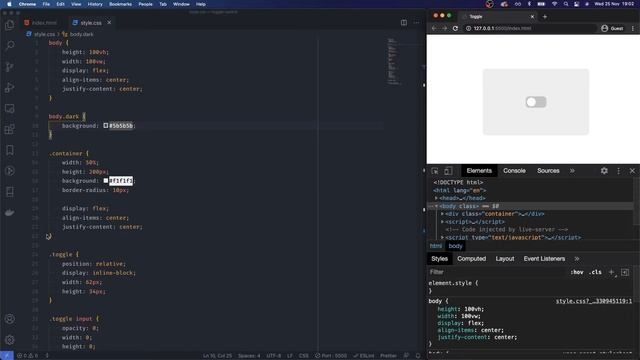
Task: Show more DevTools tabs chevron
Action: [572, 171]
